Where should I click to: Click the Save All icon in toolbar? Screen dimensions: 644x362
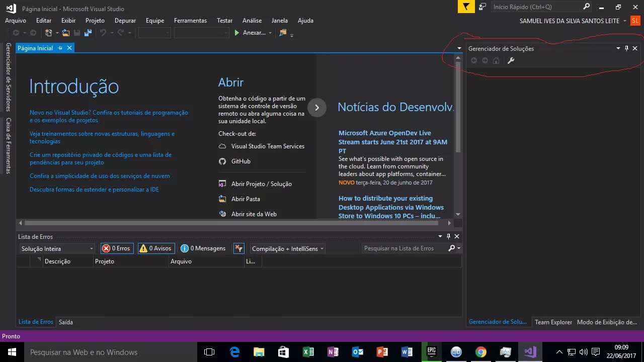[x=88, y=33]
